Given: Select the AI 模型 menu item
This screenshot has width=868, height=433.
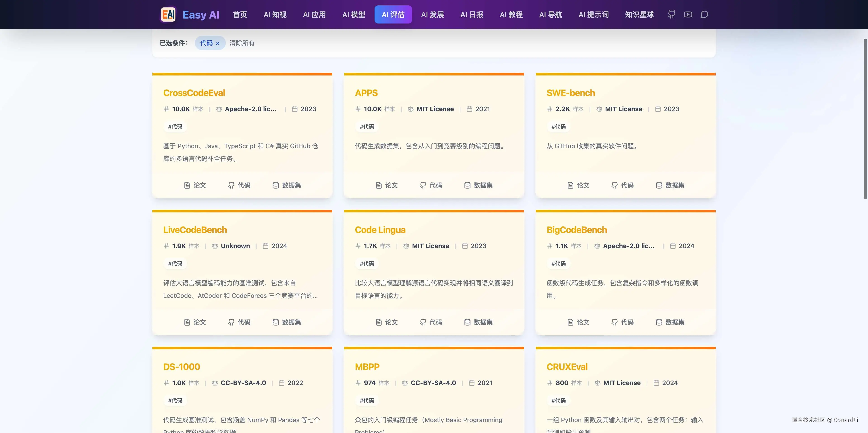Looking at the screenshot, I should click(x=354, y=14).
